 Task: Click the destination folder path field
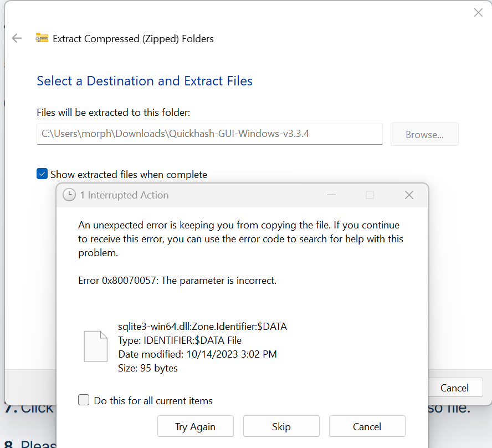pos(209,134)
